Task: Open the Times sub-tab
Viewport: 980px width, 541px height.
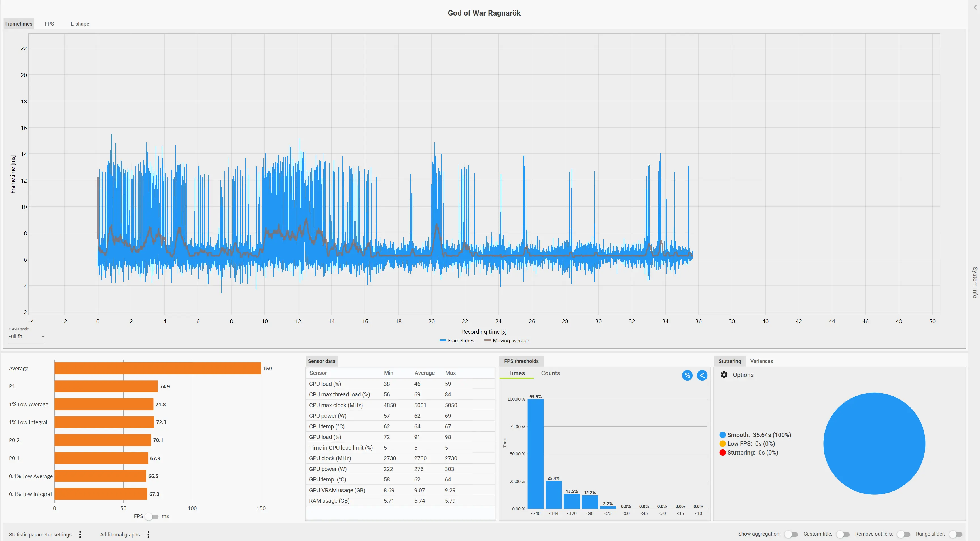Action: (516, 373)
